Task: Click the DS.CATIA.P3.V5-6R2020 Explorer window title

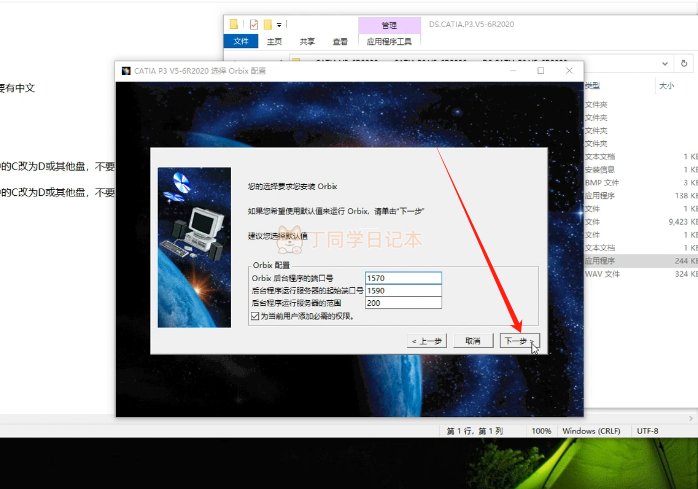Action: [471, 24]
